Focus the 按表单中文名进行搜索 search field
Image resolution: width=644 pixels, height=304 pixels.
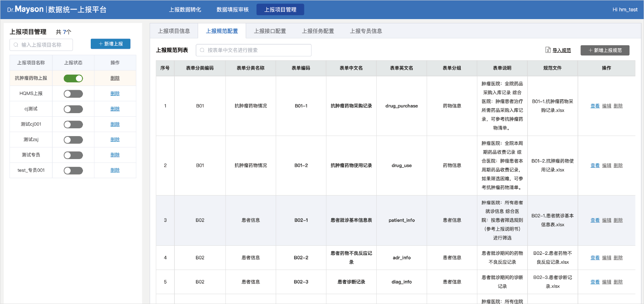click(254, 50)
